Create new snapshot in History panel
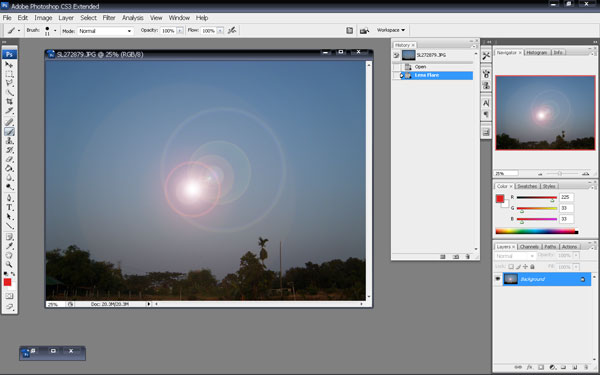Viewport: 600px width, 375px height. tap(456, 257)
